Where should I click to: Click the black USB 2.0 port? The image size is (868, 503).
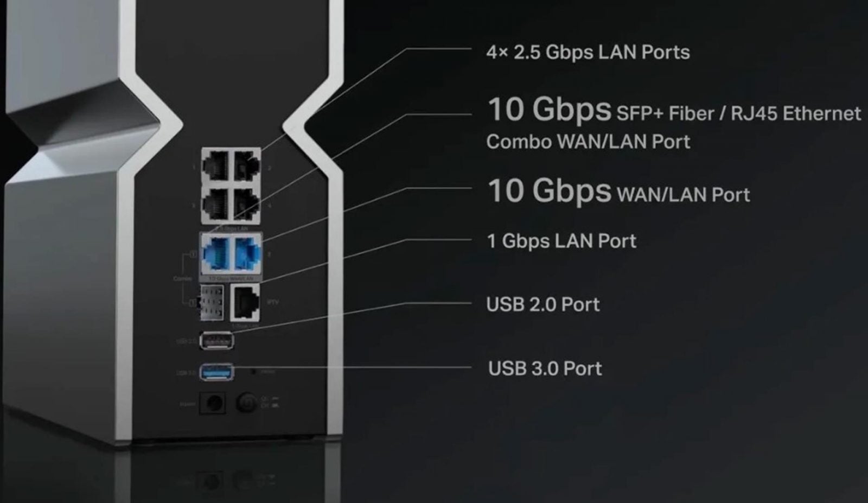(x=217, y=341)
